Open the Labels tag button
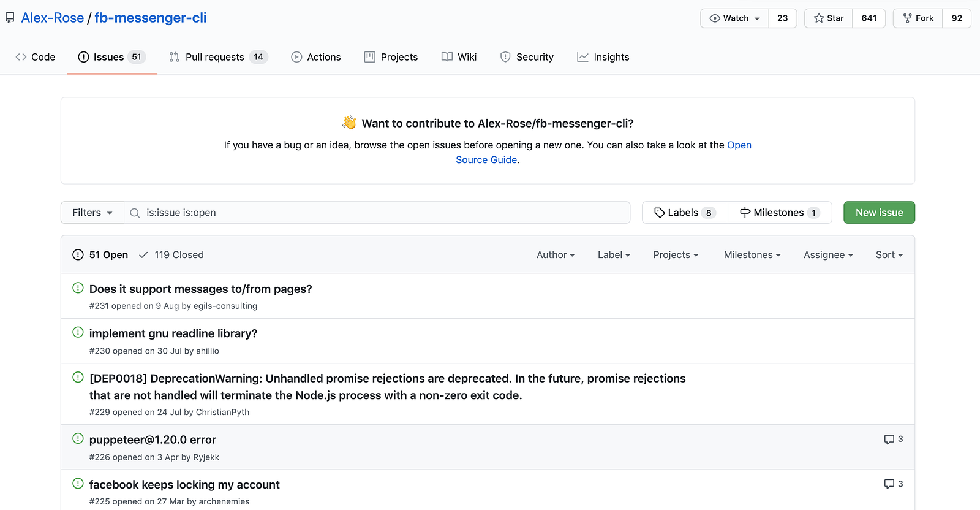 coord(685,213)
